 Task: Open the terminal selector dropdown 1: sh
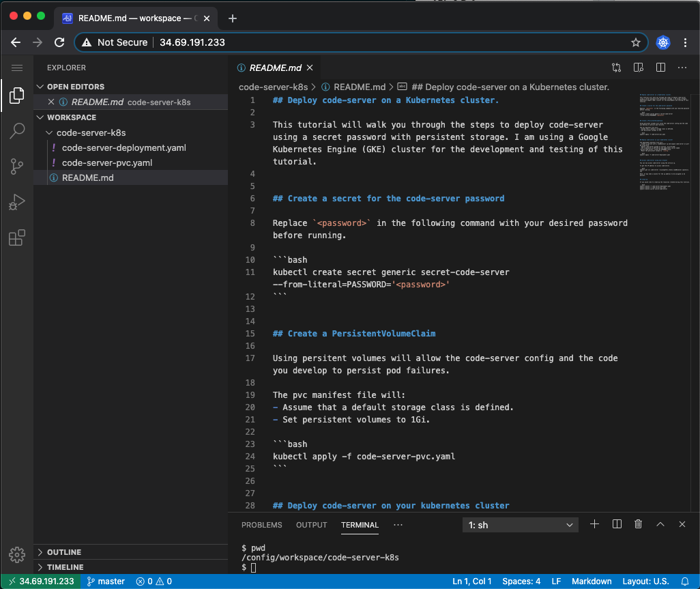(520, 525)
